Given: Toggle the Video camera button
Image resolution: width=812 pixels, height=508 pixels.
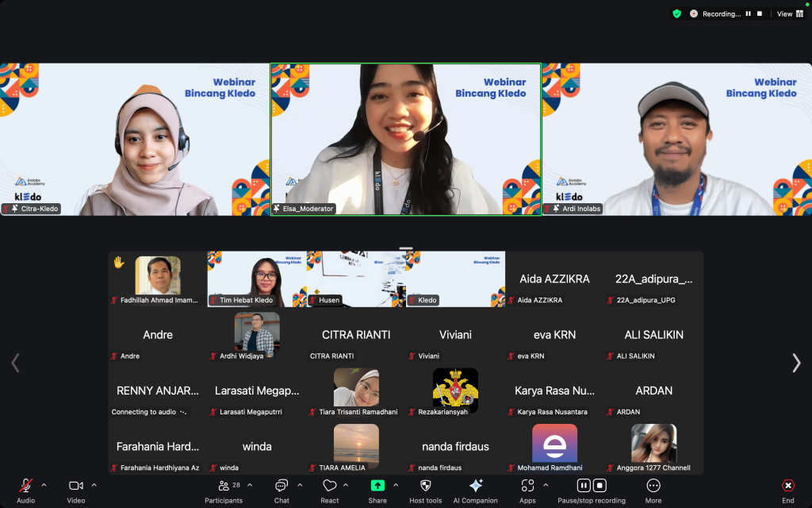Looking at the screenshot, I should pyautogui.click(x=75, y=486).
